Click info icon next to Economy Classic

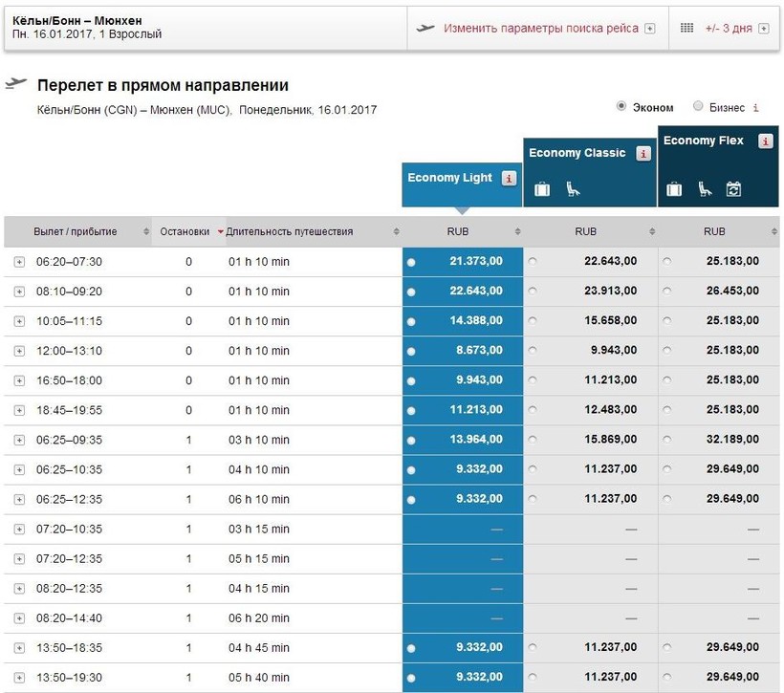click(x=643, y=153)
